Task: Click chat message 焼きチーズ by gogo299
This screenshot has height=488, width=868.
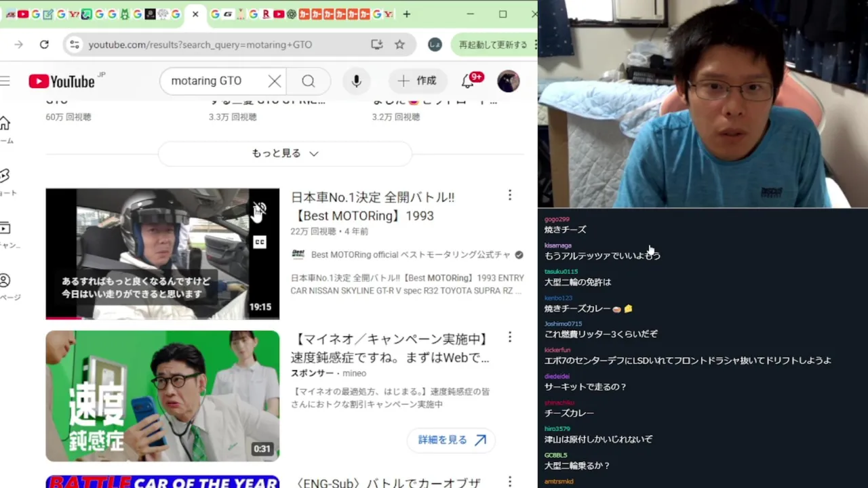Action: coord(566,230)
